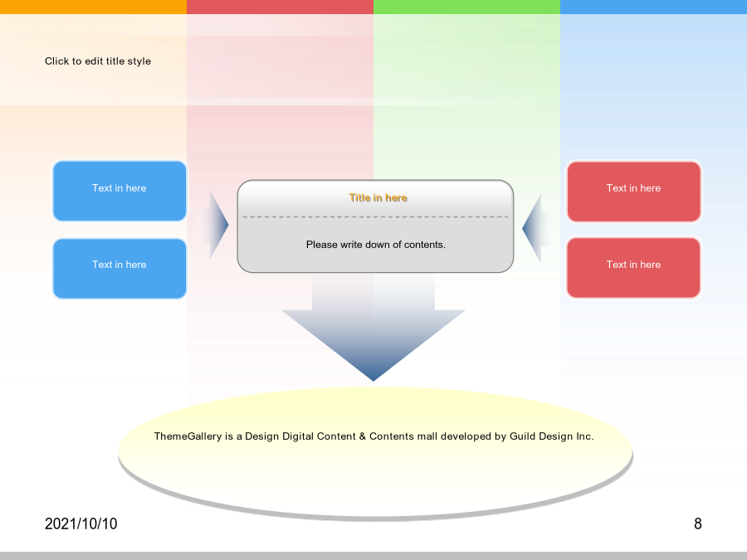Select the left-pointing arrow beside red boxes

tap(537, 229)
